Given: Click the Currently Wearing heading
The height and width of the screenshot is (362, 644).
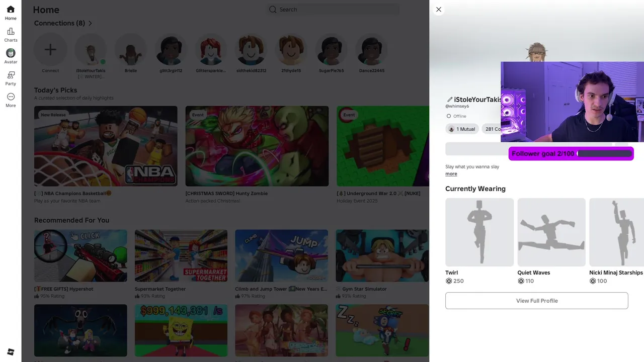Looking at the screenshot, I should click(x=475, y=189).
